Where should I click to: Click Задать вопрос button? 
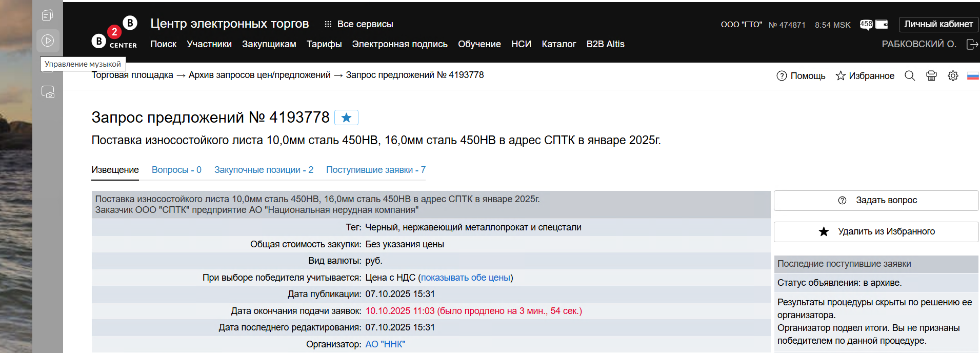(x=876, y=201)
